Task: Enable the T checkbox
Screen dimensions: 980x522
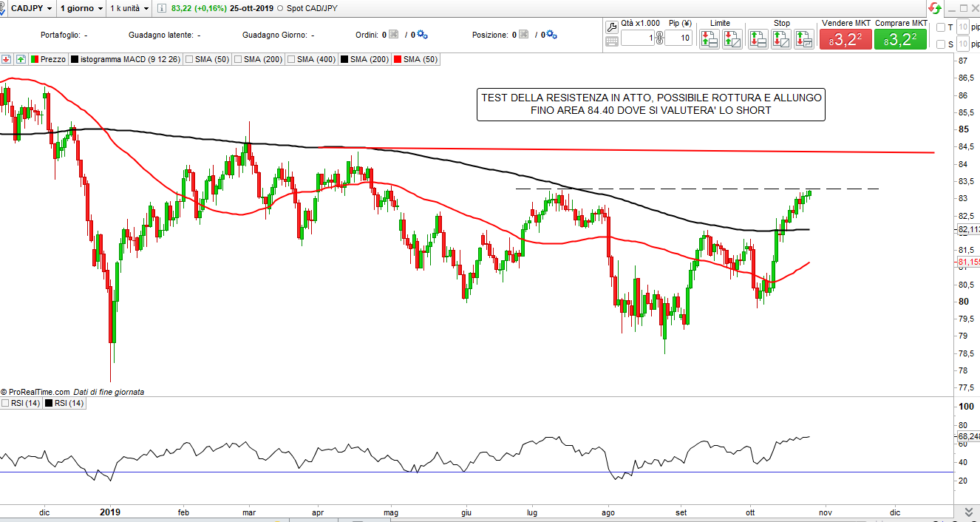Action: tap(940, 27)
